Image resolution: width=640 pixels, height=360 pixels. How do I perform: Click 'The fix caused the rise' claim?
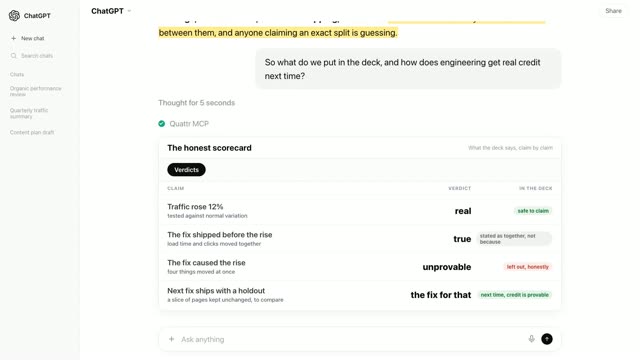tap(206, 263)
